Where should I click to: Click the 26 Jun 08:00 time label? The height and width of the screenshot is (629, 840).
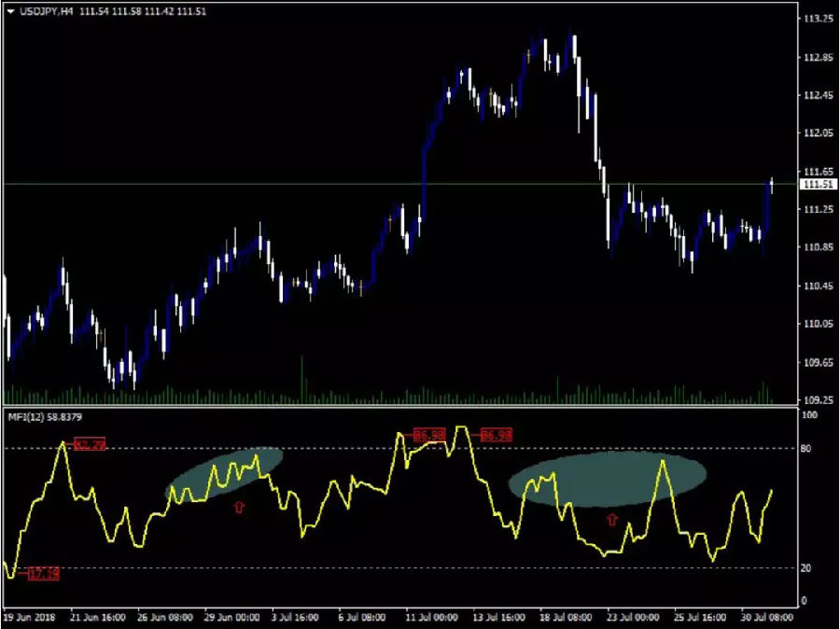coord(165,617)
